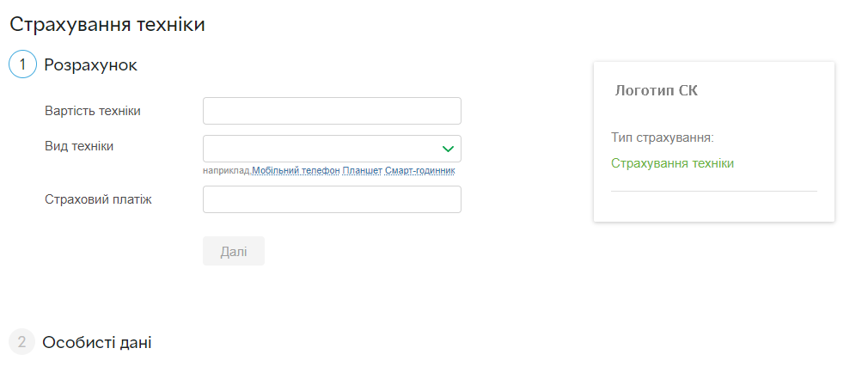Viewport: 868px width, 391px height.
Task: Click the green chevron arrow in Вид техніки
Action: coord(447,149)
